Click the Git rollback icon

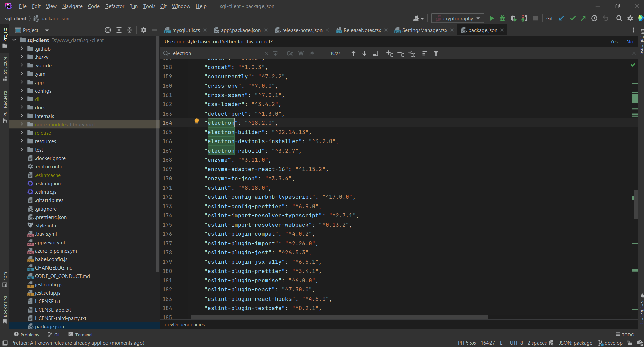tap(606, 19)
